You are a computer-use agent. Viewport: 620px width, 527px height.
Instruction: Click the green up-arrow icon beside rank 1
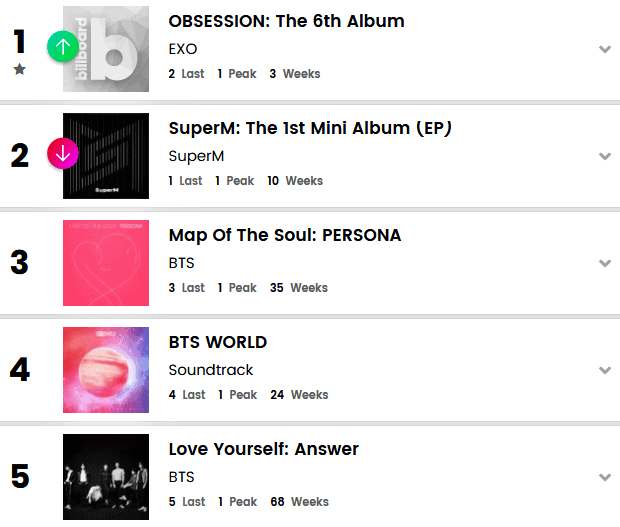(x=62, y=47)
